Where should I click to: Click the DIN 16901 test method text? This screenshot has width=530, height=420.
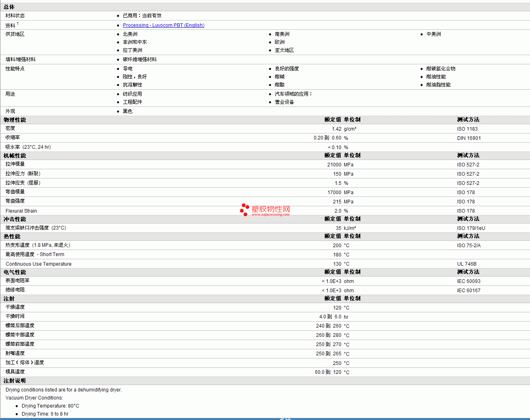tap(468, 138)
